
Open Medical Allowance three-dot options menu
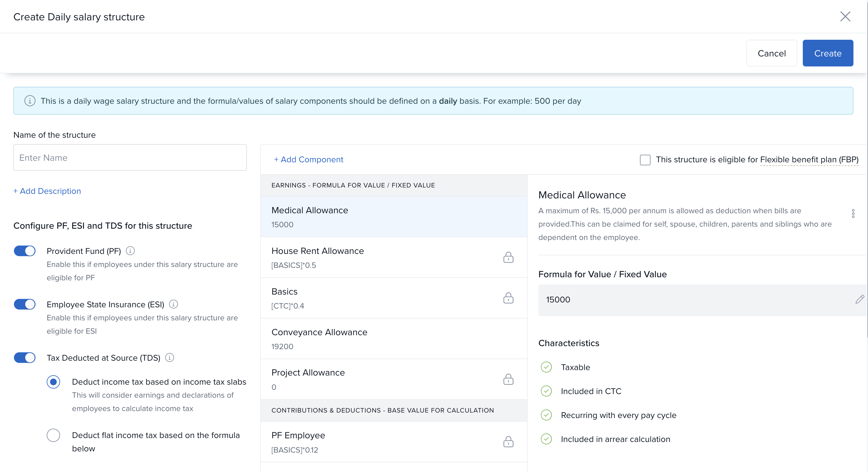point(853,214)
